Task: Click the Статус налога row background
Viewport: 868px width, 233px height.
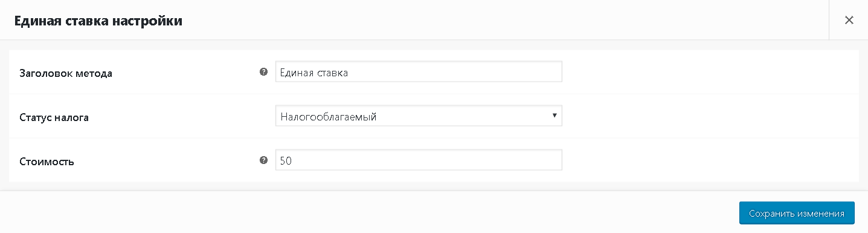Action: (707, 116)
